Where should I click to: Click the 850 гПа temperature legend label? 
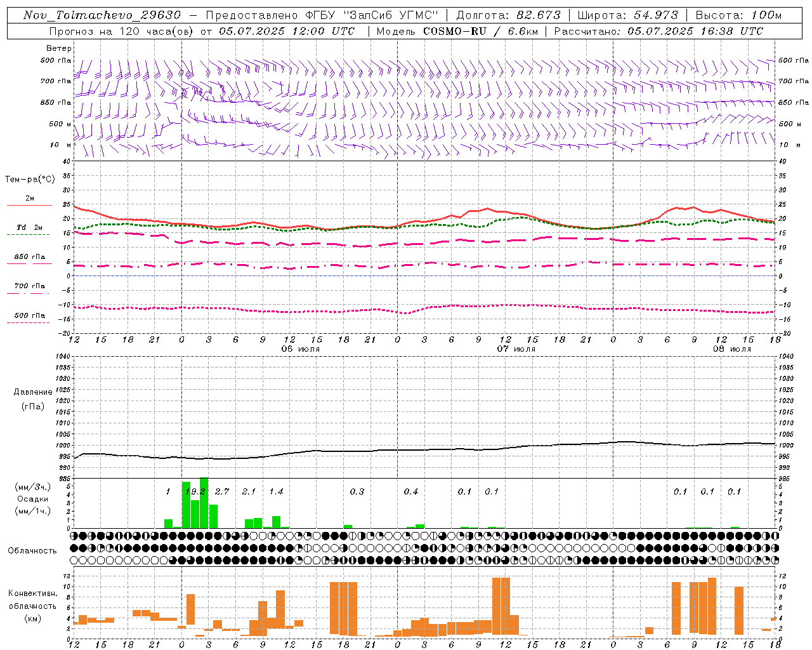click(30, 257)
